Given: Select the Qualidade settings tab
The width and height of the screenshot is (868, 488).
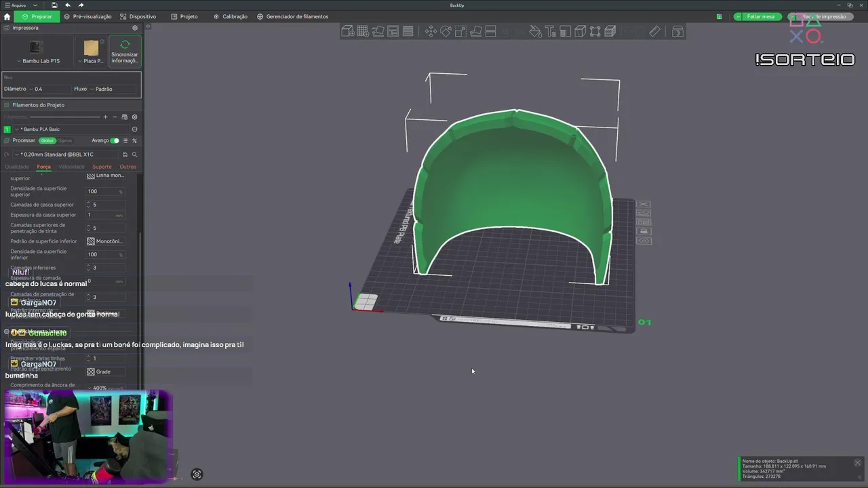Looking at the screenshot, I should [17, 167].
